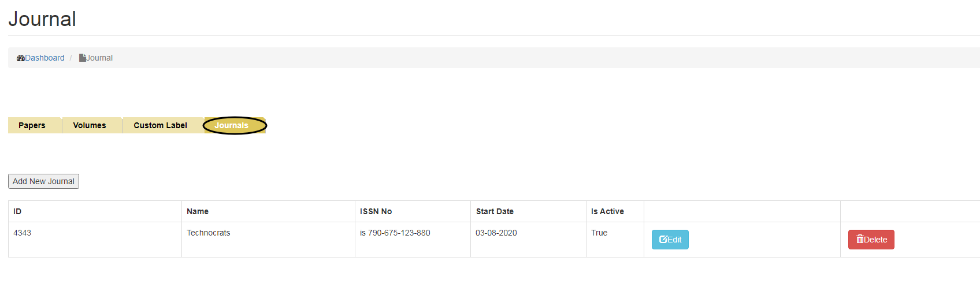The width and height of the screenshot is (980, 295).
Task: Click the pencil icon on Edit button
Action: click(663, 239)
